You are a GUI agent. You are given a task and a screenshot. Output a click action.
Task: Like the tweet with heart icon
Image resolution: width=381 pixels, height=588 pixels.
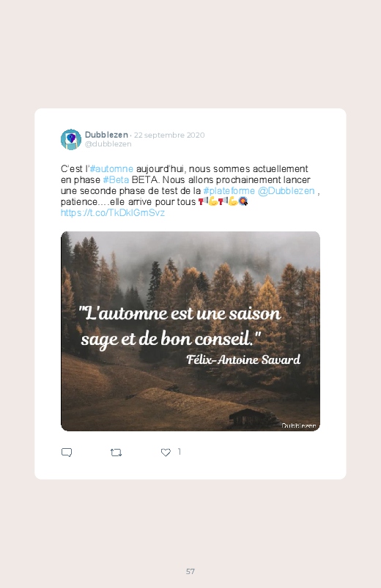(166, 453)
